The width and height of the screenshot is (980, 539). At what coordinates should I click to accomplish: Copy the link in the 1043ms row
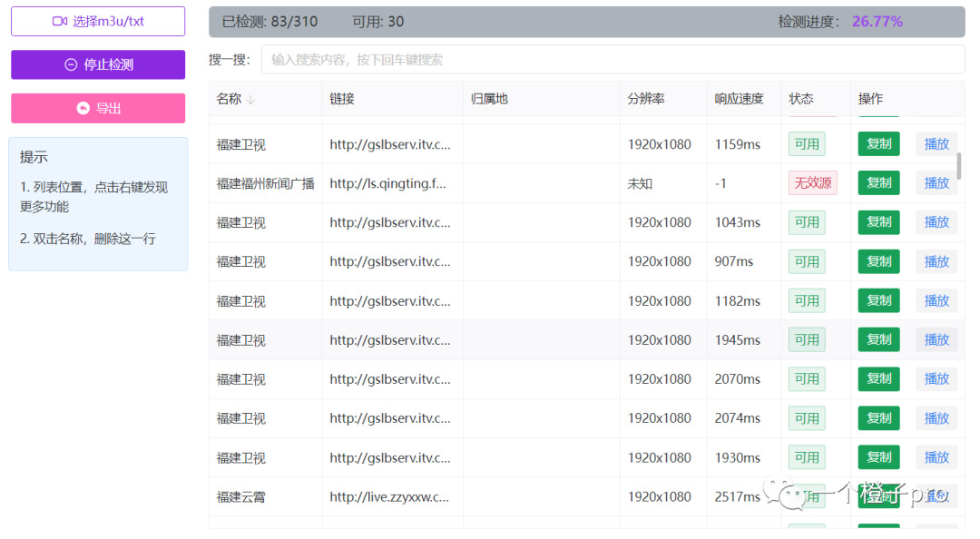(x=878, y=222)
